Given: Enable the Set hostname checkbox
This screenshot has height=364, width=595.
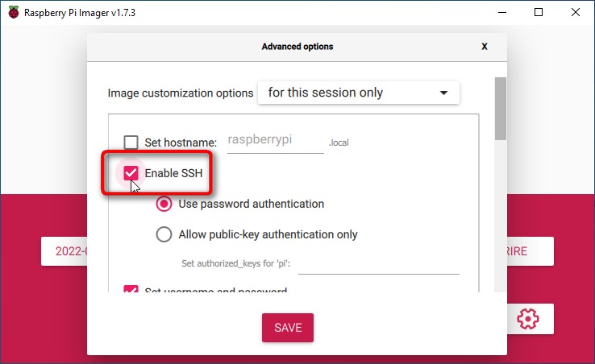Looking at the screenshot, I should [x=131, y=143].
